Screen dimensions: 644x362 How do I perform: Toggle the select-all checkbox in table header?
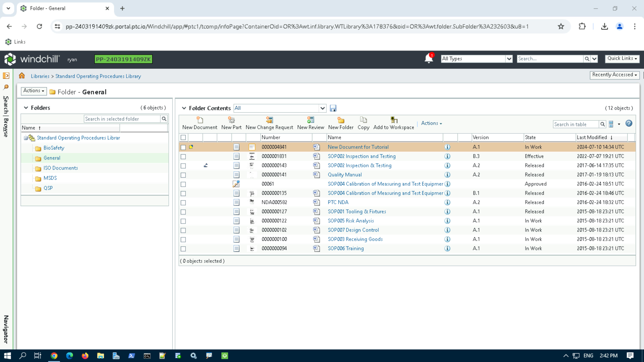click(x=183, y=137)
